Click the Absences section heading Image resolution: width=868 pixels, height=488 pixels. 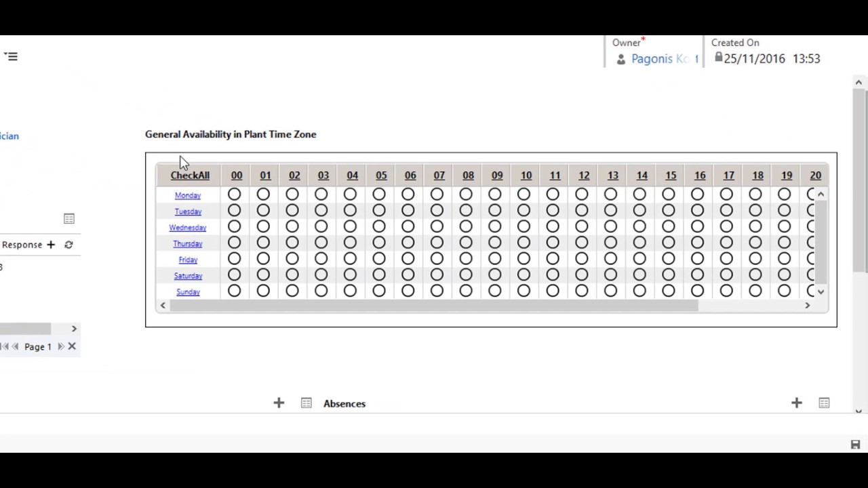point(344,403)
